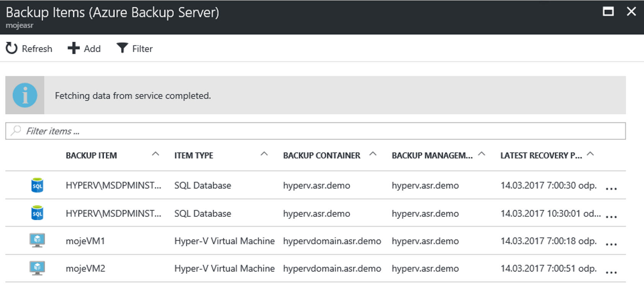Sort by Latest Recovery Point column arrow

(x=590, y=154)
